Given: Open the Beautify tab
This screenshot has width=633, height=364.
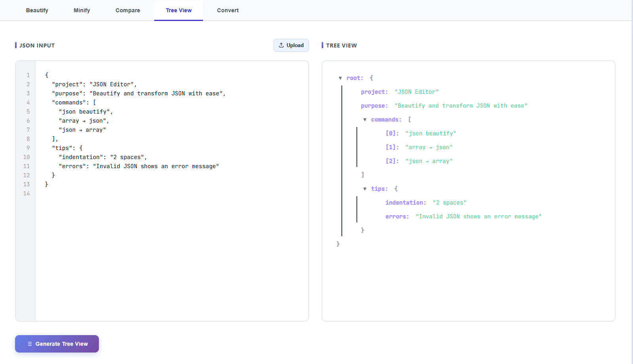Looking at the screenshot, I should click(x=37, y=10).
